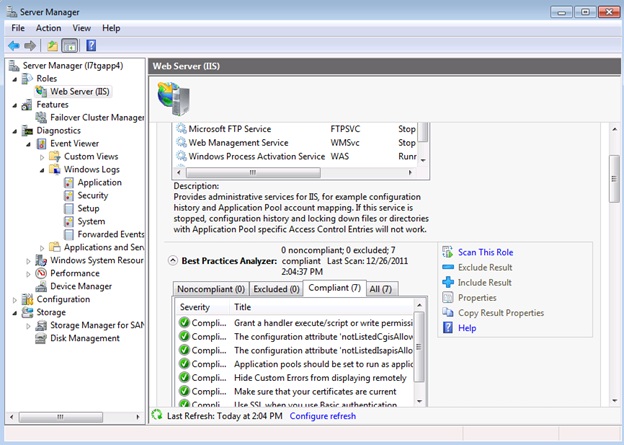The width and height of the screenshot is (624, 445).
Task: Click the refresh icon beside Last Refresh
Action: [157, 415]
